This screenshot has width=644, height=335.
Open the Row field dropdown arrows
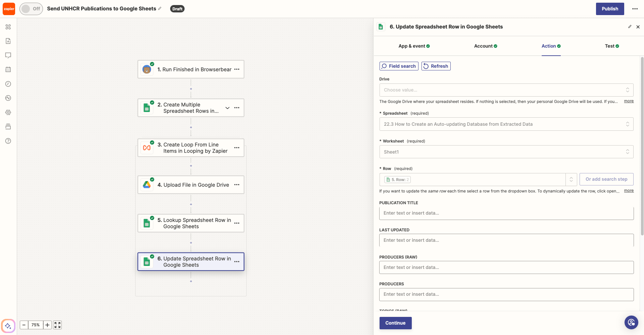tap(571, 179)
